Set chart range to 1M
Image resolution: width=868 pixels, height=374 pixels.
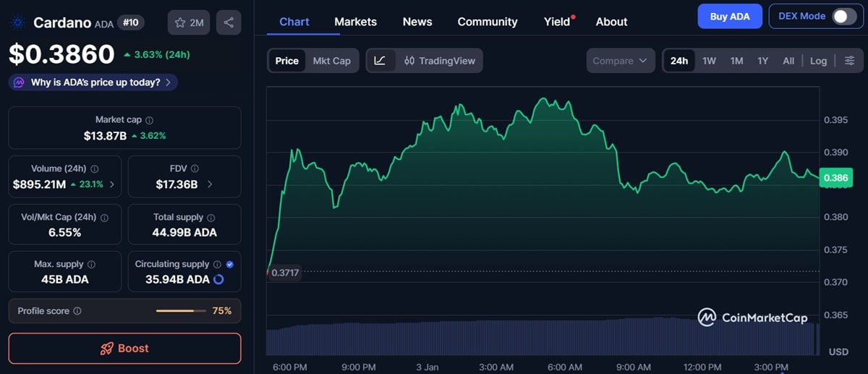(x=736, y=61)
